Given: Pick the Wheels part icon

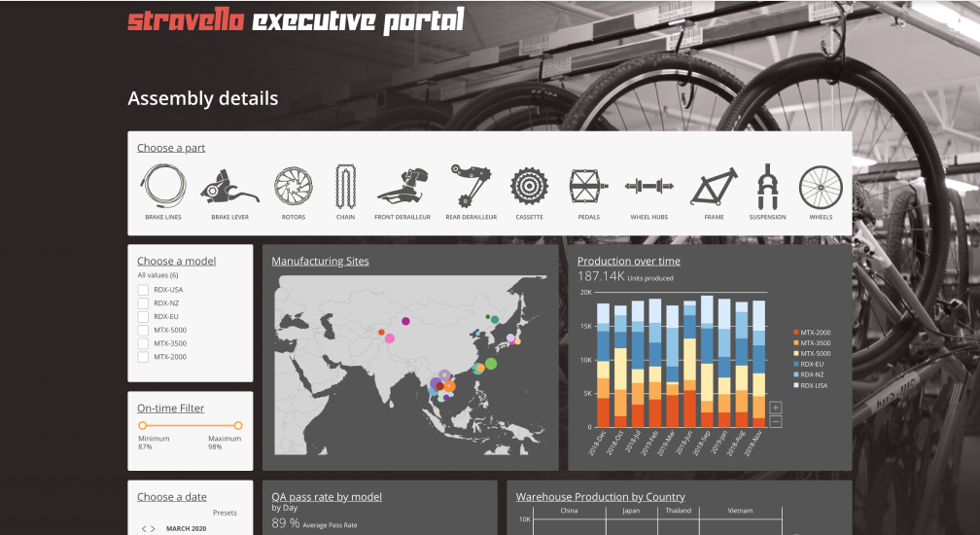Looking at the screenshot, I should [x=821, y=186].
